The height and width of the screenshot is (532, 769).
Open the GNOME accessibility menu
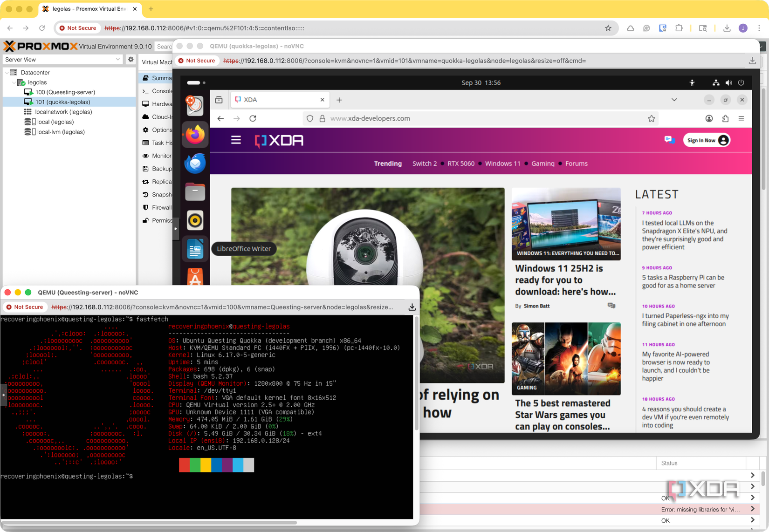[x=692, y=83]
